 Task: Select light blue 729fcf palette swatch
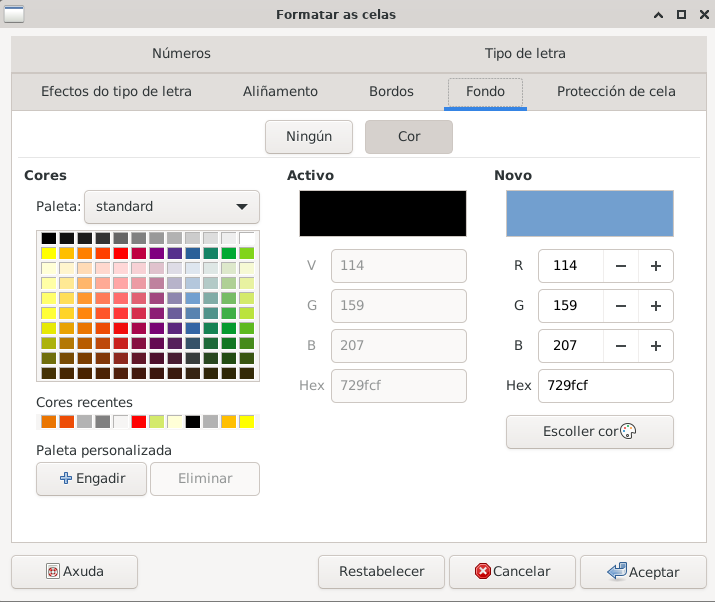pos(193,298)
